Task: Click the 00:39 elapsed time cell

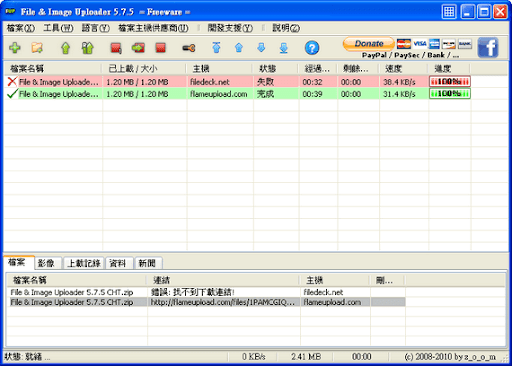Action: [318, 94]
